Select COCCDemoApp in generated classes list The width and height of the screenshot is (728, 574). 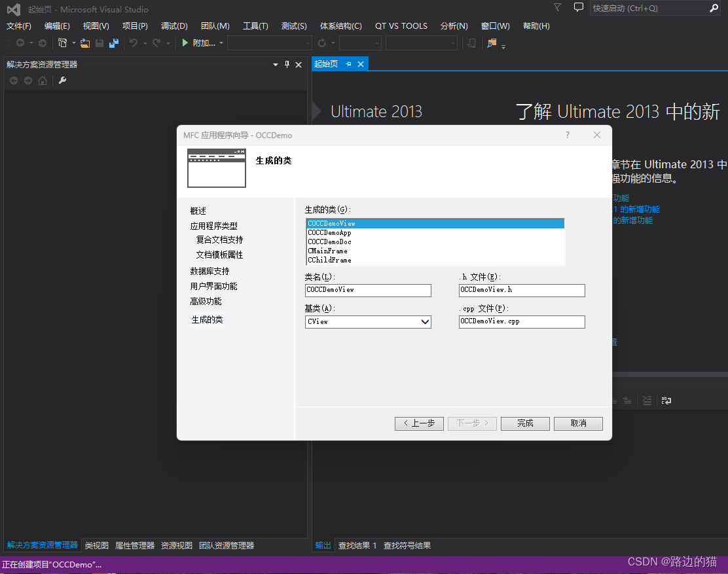pyautogui.click(x=435, y=232)
